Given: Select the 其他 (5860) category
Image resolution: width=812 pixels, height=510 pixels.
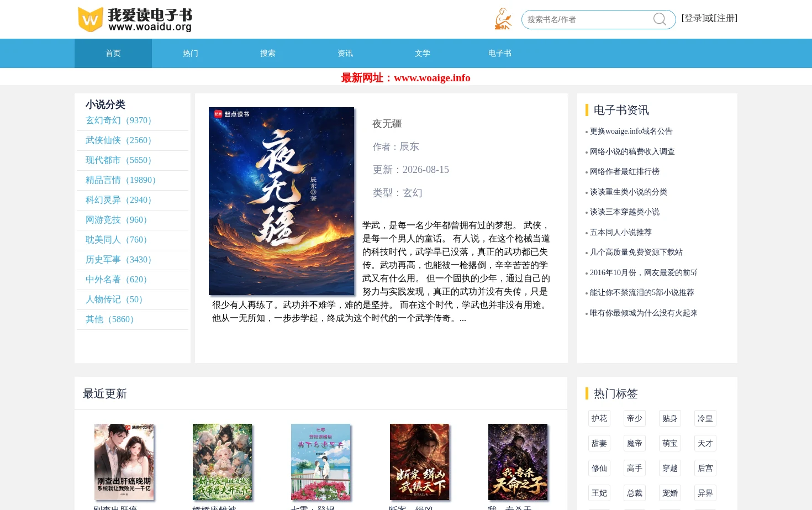Looking at the screenshot, I should point(112,319).
